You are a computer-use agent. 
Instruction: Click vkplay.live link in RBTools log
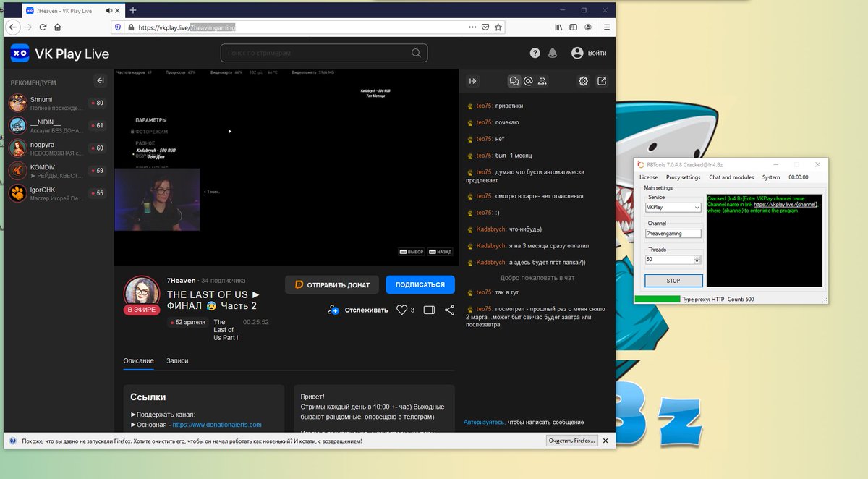[x=785, y=205]
